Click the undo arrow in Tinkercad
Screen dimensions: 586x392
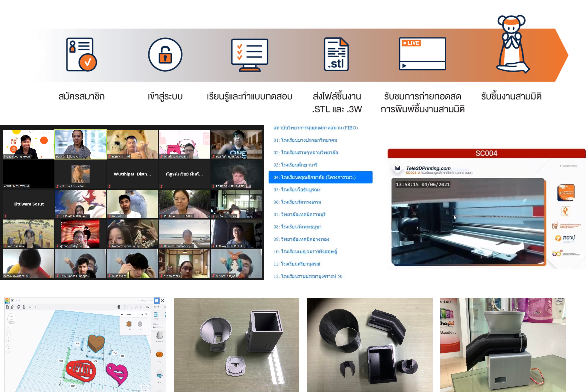pos(30,307)
